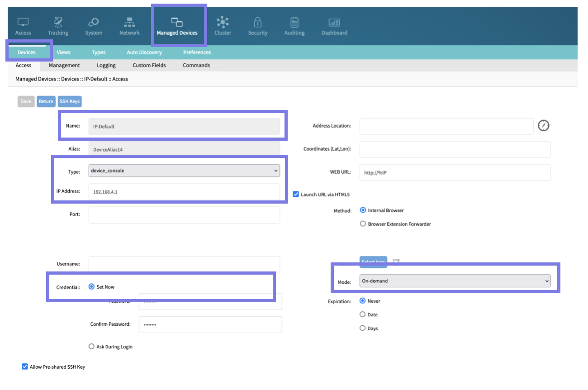Click the Confirm Password field

click(x=210, y=324)
